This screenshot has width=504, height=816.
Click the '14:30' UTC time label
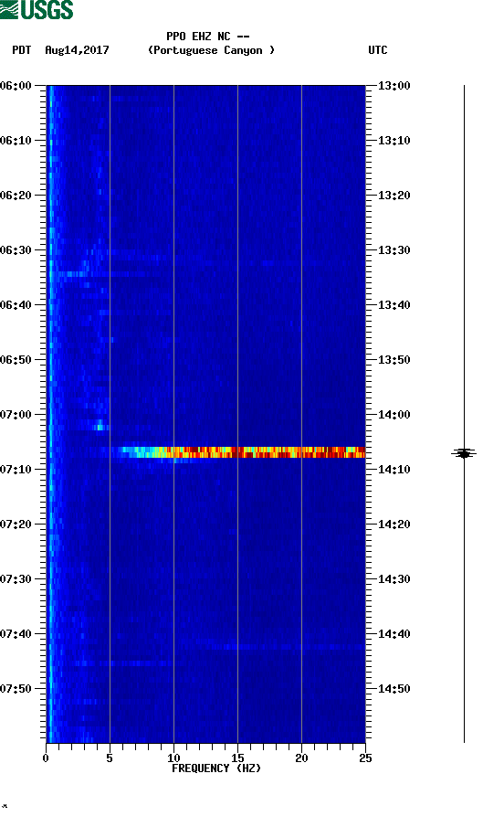coord(394,579)
